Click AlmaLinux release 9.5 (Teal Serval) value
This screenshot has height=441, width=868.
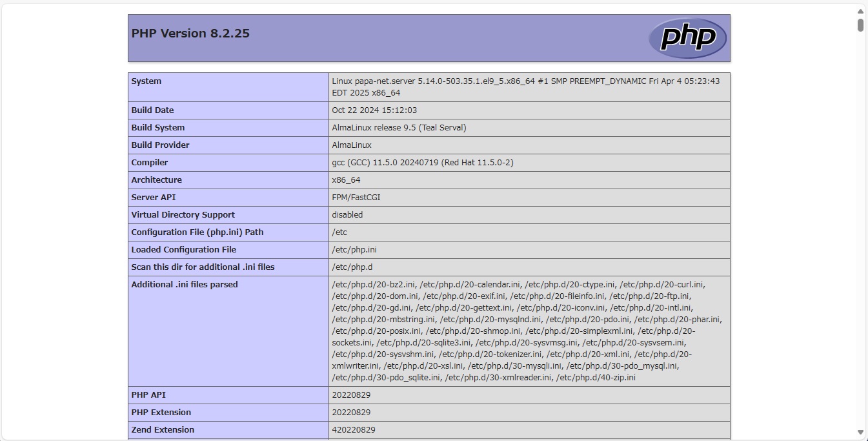coord(399,128)
